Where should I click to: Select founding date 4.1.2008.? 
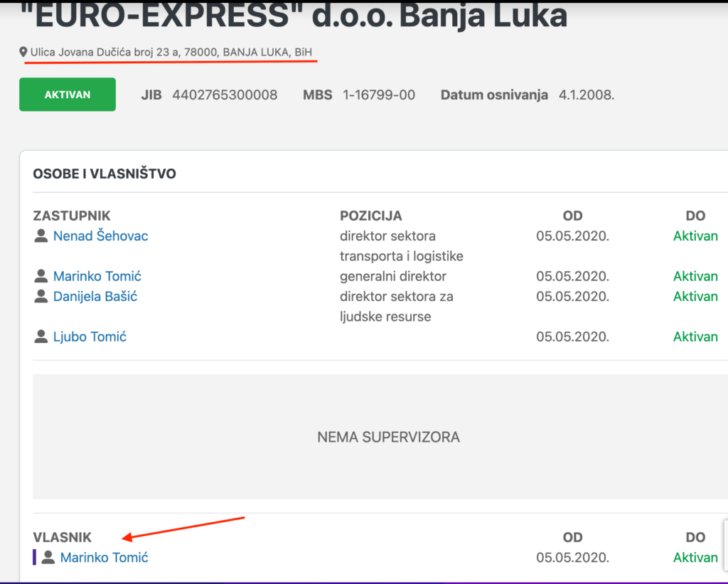(x=587, y=95)
